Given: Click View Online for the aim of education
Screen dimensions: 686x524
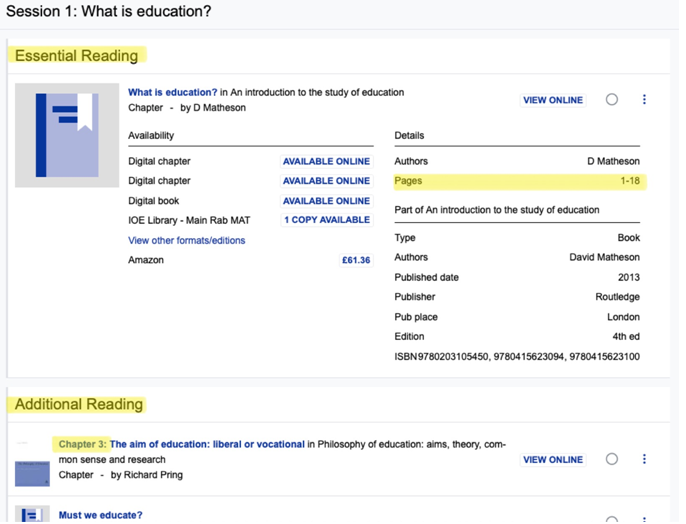Looking at the screenshot, I should point(552,460).
